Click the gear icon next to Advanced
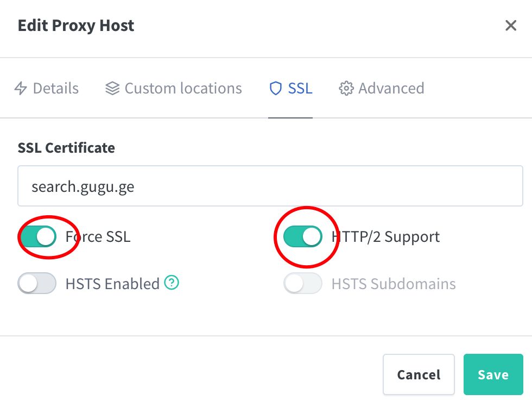 (345, 88)
